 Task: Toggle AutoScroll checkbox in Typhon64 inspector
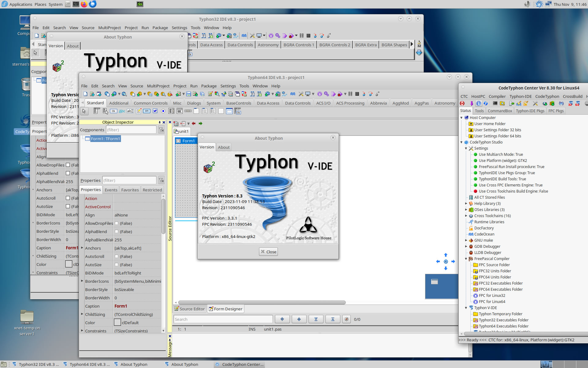(117, 256)
